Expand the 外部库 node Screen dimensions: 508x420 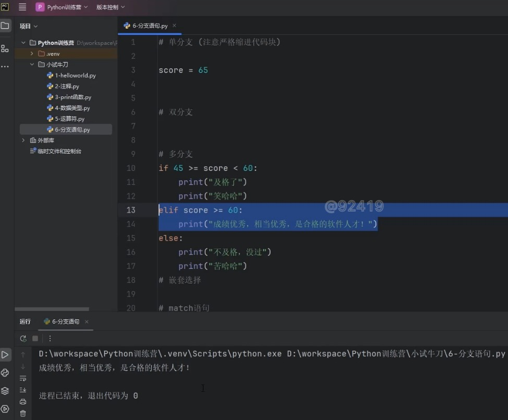[x=23, y=140]
